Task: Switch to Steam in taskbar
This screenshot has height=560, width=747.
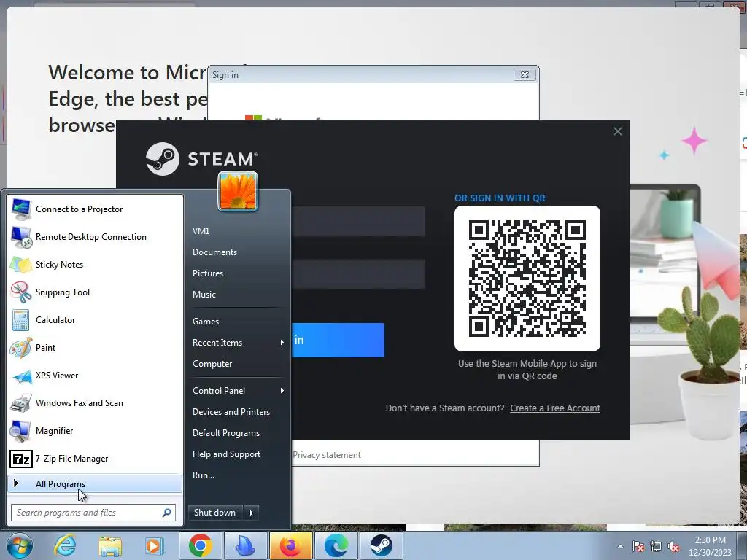Action: (381, 545)
